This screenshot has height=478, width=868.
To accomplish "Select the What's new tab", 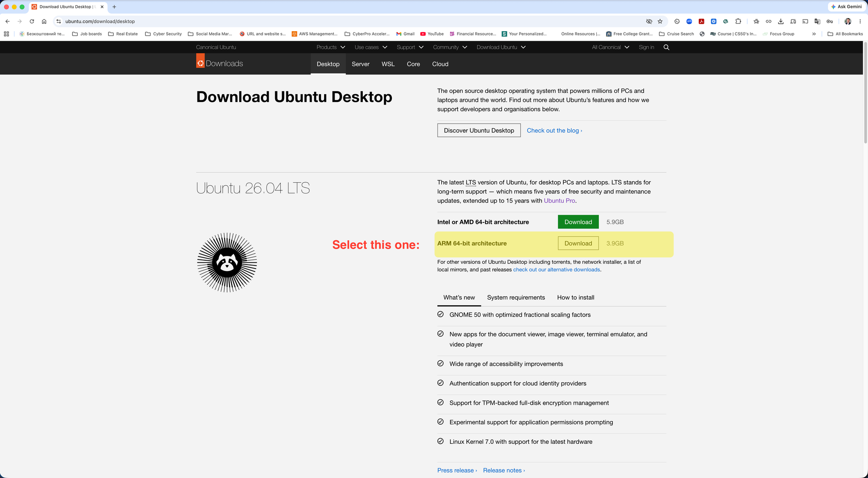I will 459,298.
